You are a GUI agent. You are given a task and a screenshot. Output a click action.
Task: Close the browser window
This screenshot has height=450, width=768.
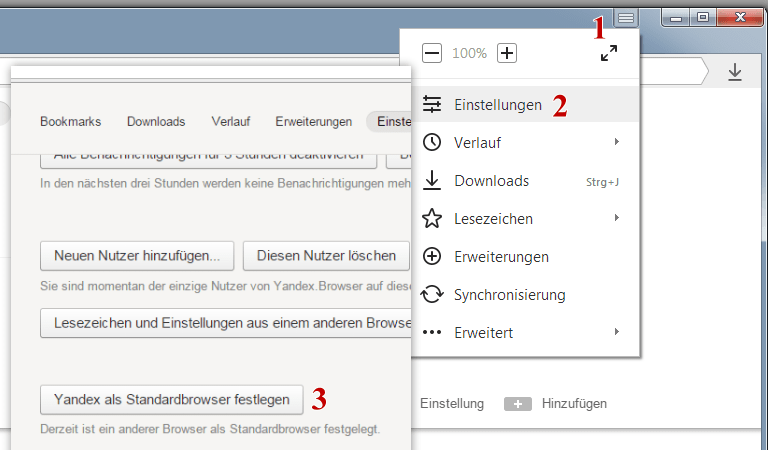tap(740, 18)
